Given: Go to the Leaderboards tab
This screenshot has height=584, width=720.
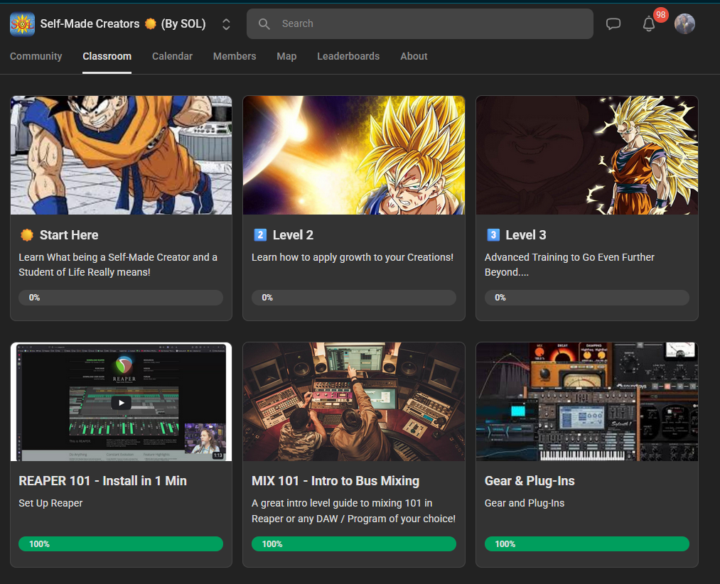Looking at the screenshot, I should tap(348, 57).
